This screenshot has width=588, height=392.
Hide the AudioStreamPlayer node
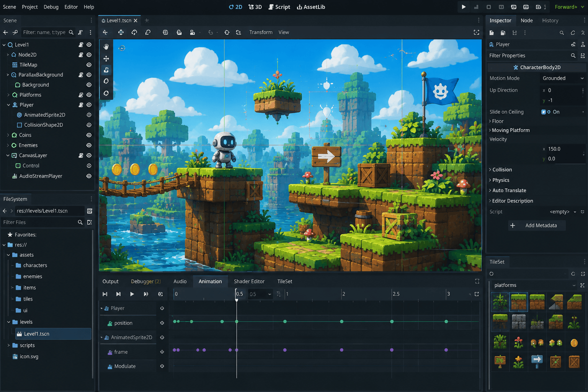[x=89, y=176]
